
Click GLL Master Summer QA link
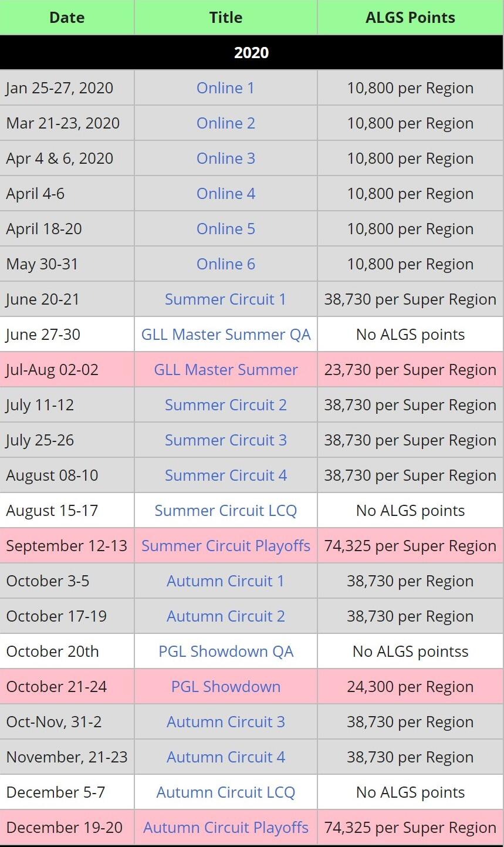[x=225, y=335]
